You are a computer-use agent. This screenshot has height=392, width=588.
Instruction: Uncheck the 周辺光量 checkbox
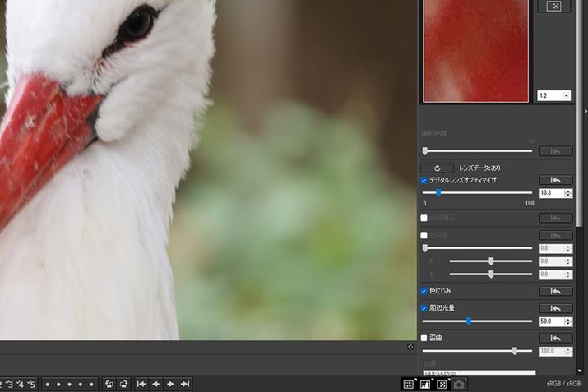(424, 308)
